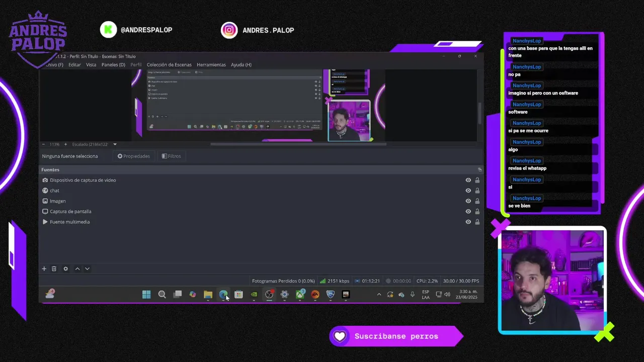Open the clock showing 3:30 a. m.

[466, 295]
